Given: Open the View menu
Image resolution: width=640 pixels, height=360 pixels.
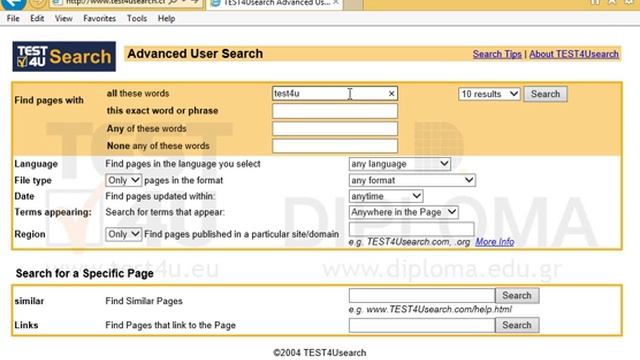Looking at the screenshot, I should (64, 18).
